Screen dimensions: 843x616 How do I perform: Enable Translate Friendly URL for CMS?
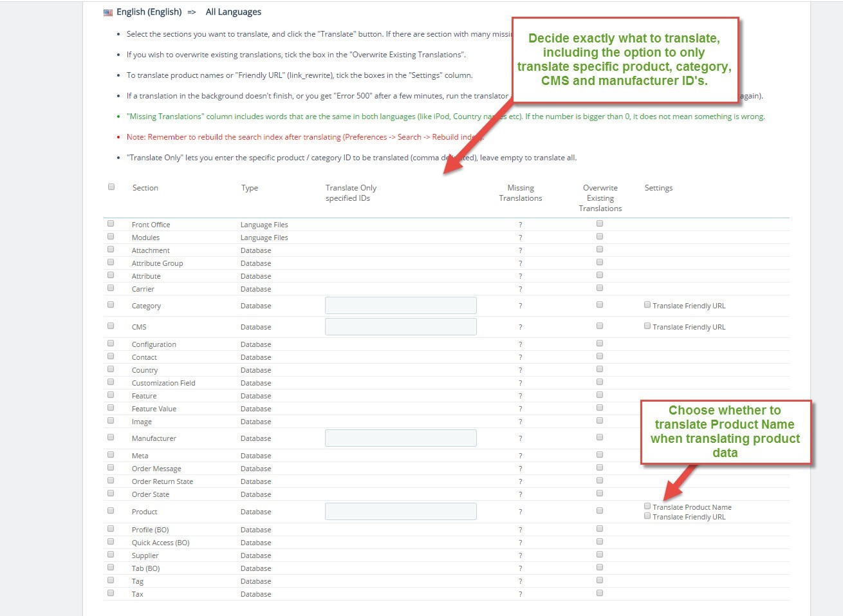(x=647, y=326)
